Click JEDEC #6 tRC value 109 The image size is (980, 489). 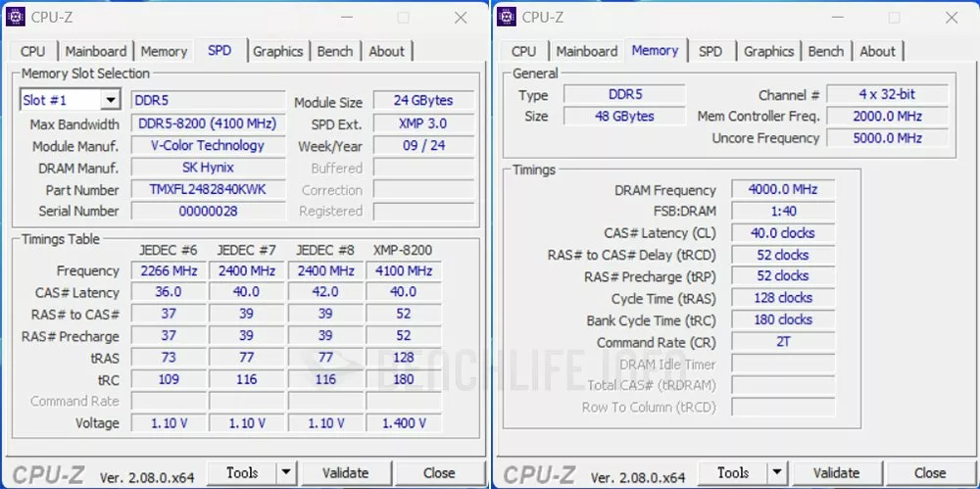coord(169,379)
